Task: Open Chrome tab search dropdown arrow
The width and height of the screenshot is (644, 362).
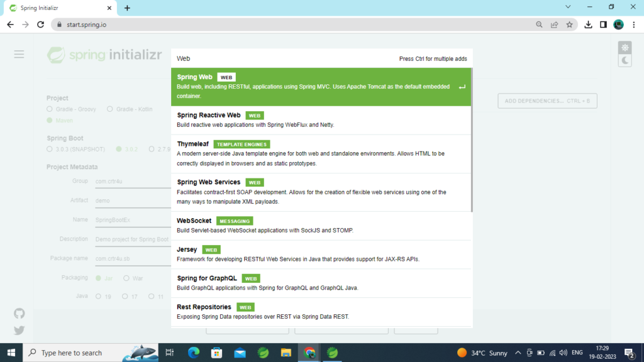Action: pos(568,7)
